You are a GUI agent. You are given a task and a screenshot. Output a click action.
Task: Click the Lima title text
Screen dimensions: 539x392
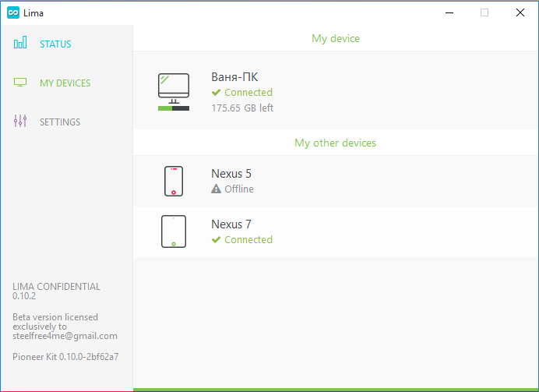click(x=33, y=13)
